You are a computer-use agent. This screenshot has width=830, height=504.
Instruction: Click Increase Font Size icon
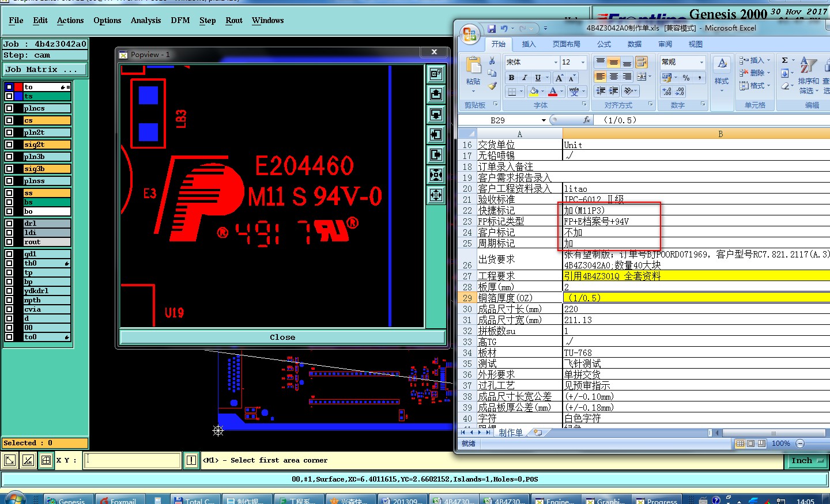click(559, 78)
